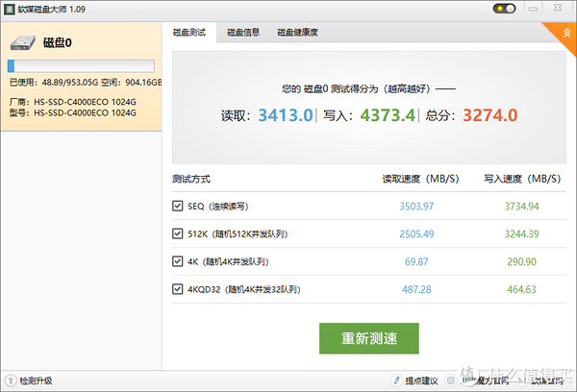Click 4K write speed 290.90
Viewport: 577px width, 392px height.
(x=521, y=262)
